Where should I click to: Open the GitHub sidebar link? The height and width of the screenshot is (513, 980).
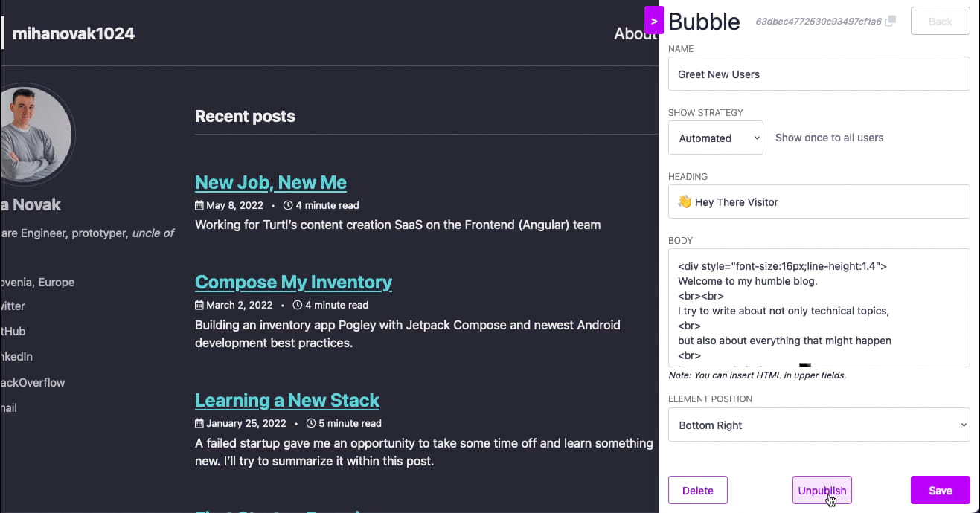coord(13,332)
